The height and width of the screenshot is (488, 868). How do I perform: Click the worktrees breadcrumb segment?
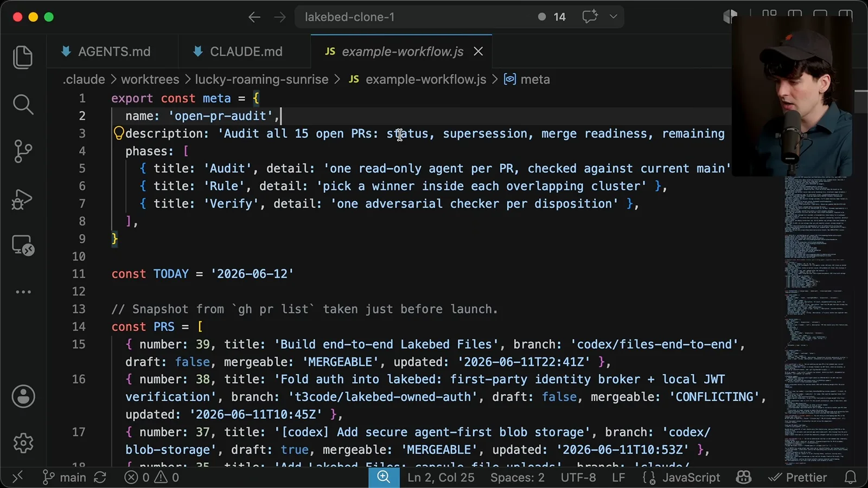[150, 79]
